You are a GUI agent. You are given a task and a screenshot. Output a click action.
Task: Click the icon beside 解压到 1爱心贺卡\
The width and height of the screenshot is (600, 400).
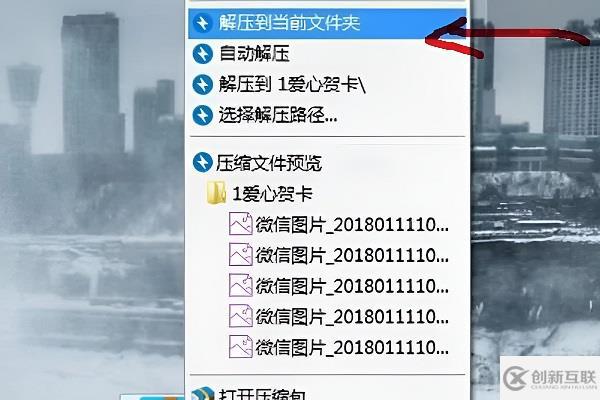pos(202,84)
